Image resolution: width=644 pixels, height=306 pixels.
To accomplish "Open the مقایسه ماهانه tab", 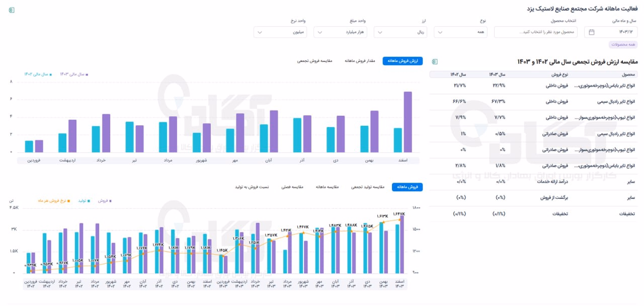I will click(327, 187).
